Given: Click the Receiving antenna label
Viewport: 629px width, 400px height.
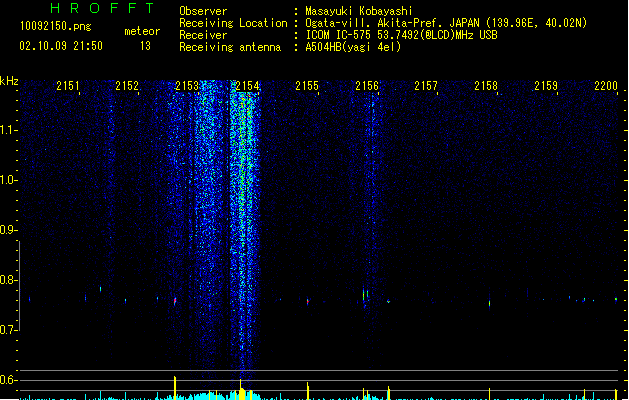Looking at the screenshot, I should (x=230, y=47).
